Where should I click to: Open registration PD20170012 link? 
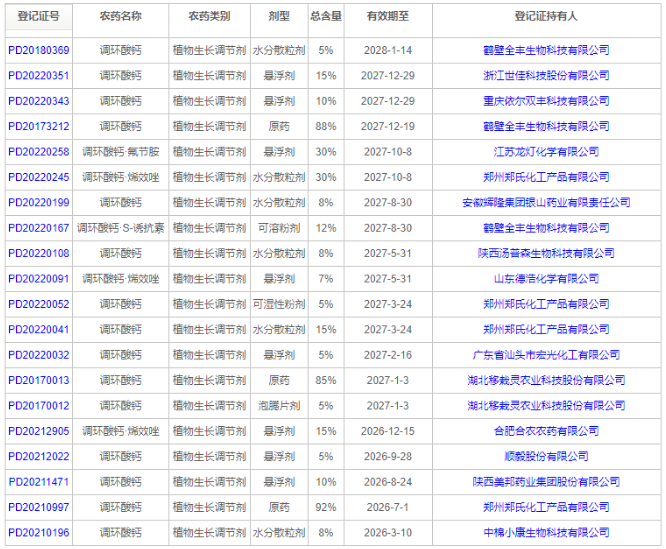tap(39, 406)
